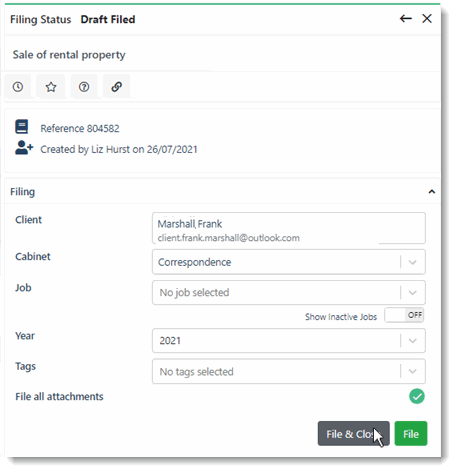Click the user-plus icon beside Created by

click(24, 148)
